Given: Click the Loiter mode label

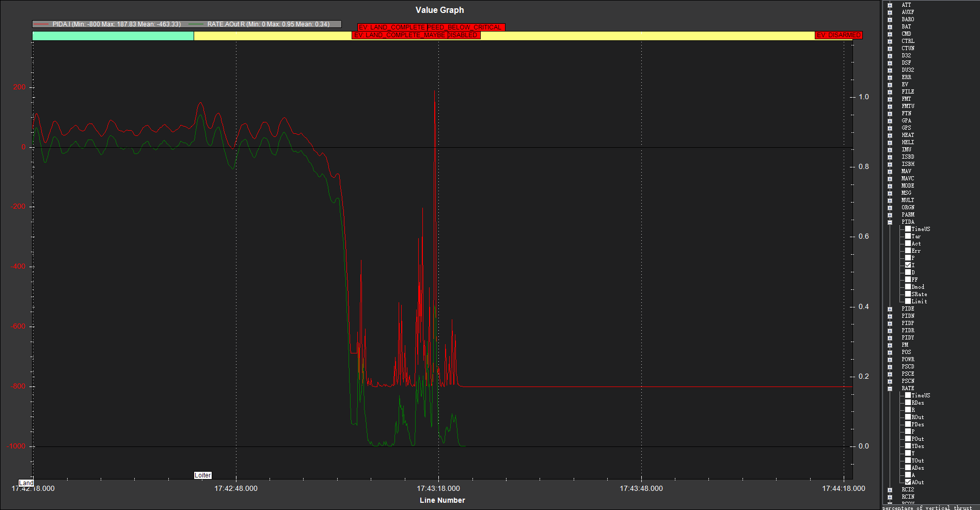Looking at the screenshot, I should [x=203, y=475].
